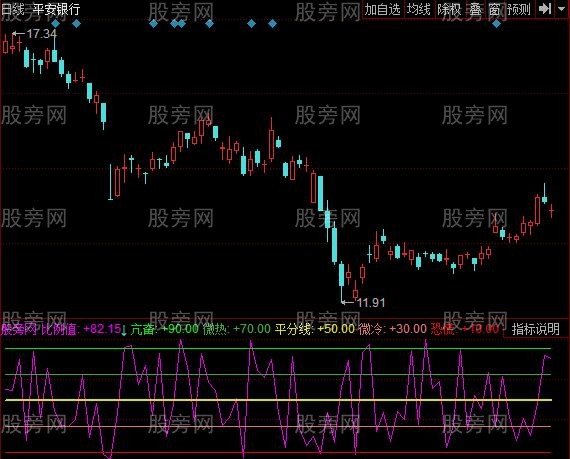The height and width of the screenshot is (459, 570).
Task: Click the small cyan down arrow after +82.15
Action: pyautogui.click(x=124, y=330)
